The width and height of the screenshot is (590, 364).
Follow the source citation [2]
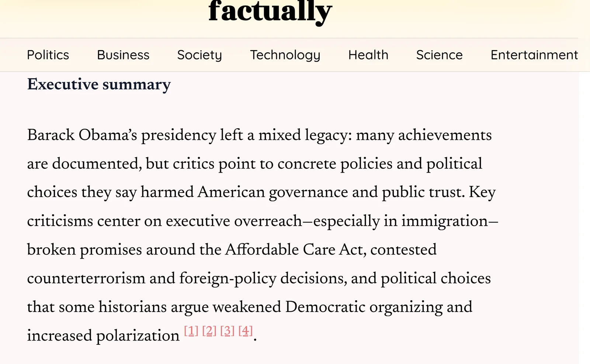pos(209,331)
